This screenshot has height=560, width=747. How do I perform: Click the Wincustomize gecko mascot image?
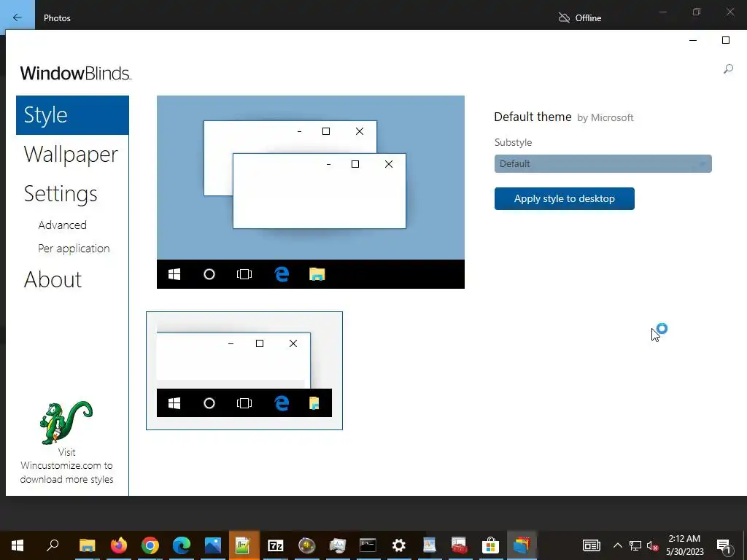pos(66,422)
